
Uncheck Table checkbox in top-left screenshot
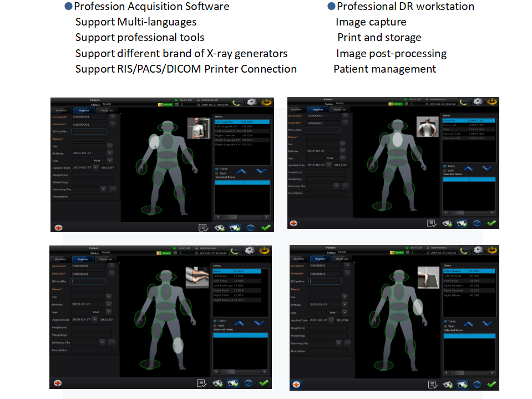pyautogui.click(x=216, y=168)
